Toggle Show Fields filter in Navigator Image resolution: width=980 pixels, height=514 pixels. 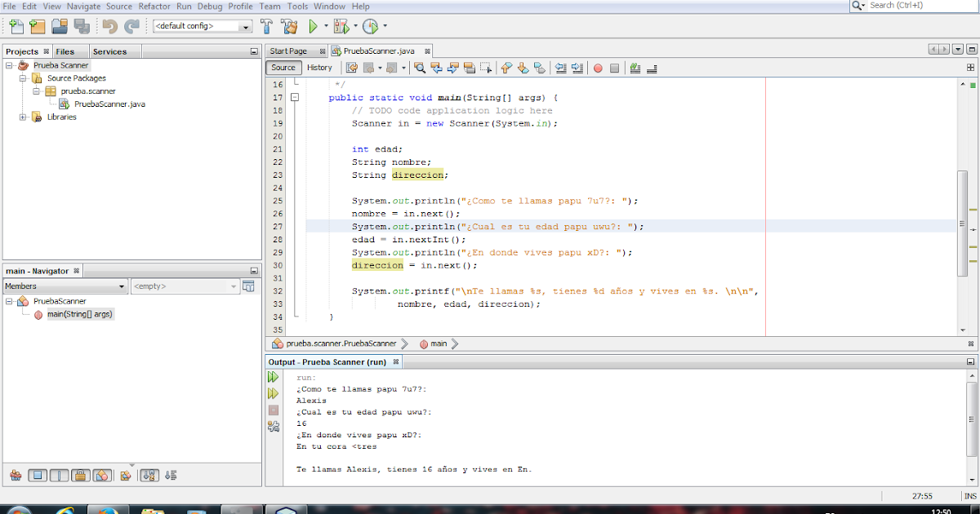[38, 475]
